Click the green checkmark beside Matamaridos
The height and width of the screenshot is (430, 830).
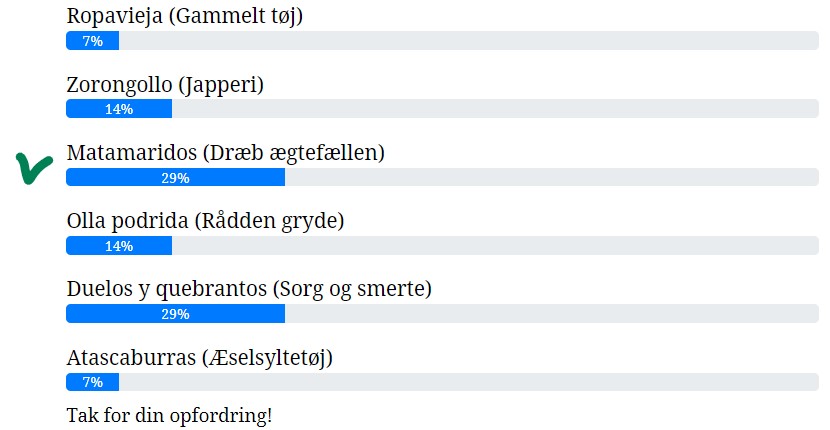tap(34, 168)
